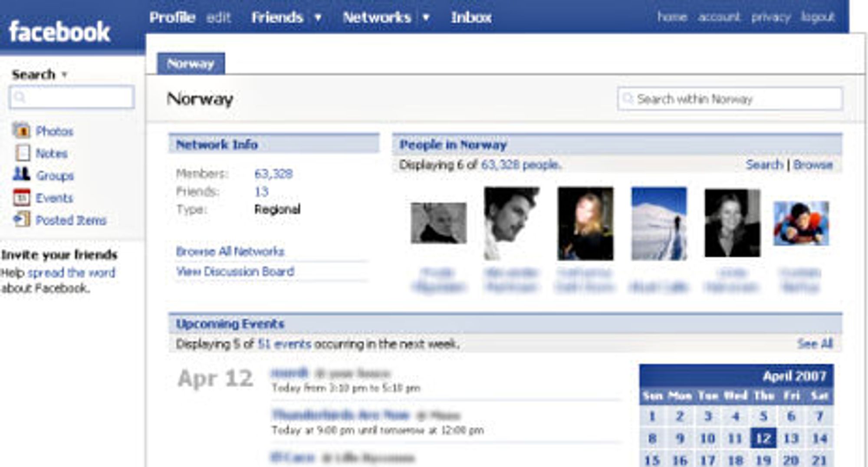Expand the Networks dropdown arrow
The image size is (868, 467).
pyautogui.click(x=426, y=17)
